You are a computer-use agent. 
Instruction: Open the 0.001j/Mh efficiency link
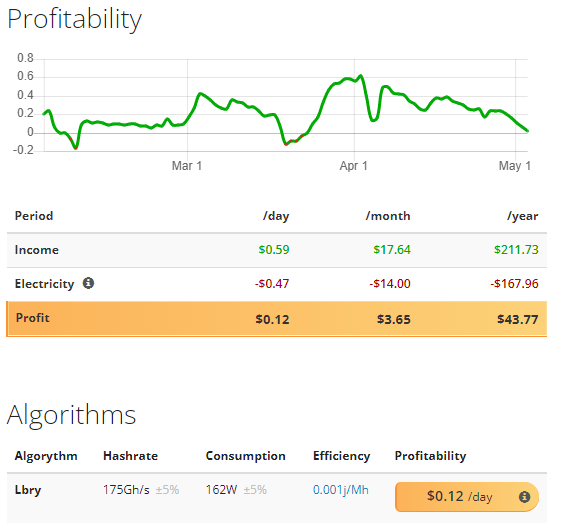[x=340, y=490]
